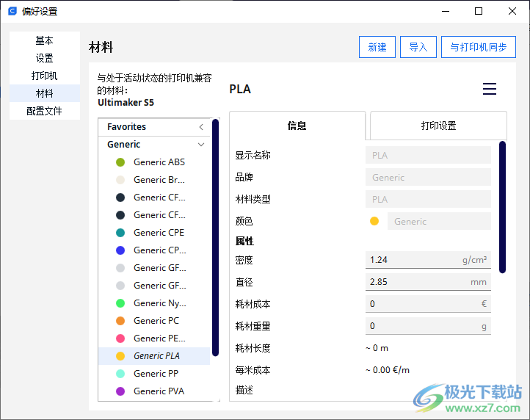This screenshot has width=530, height=420.
Task: Click the 密度 density input field
Action: click(428, 260)
